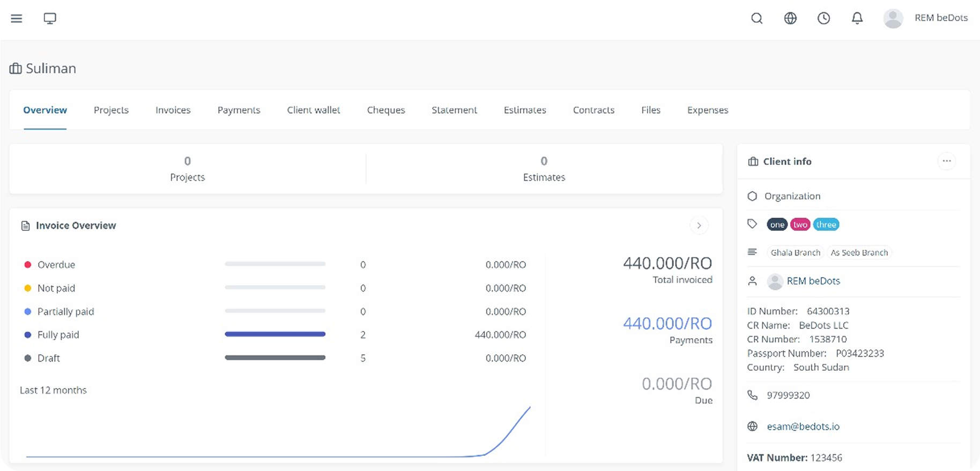Select the pink 'two' tag label
The image size is (980, 471).
click(800, 225)
